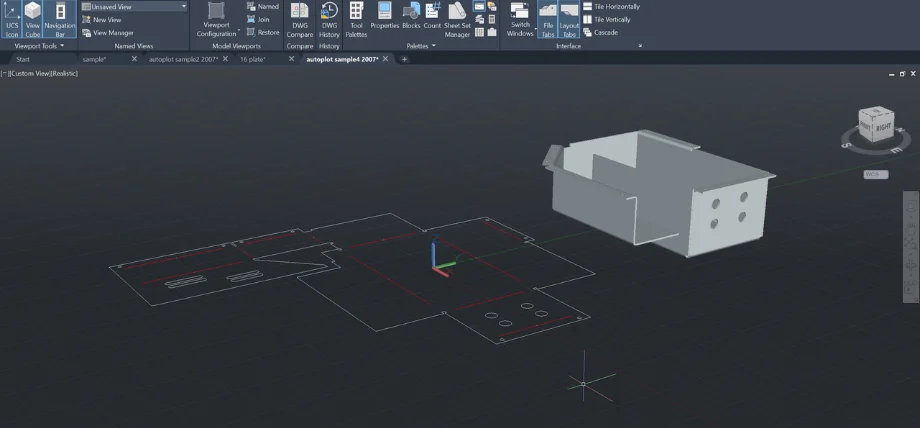This screenshot has width=920, height=428.
Task: Click the Layer Properties palette icon
Action: coord(479,19)
